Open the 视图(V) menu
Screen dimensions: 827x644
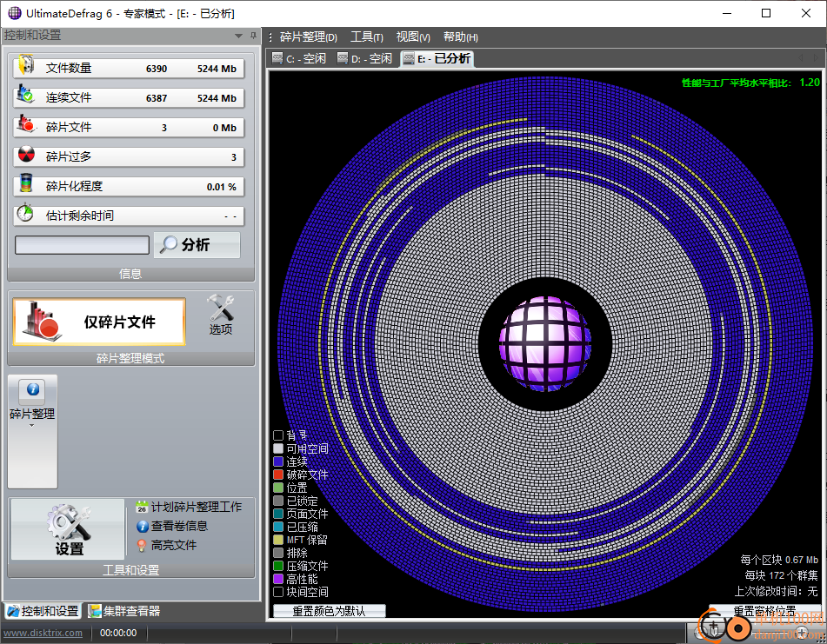tap(413, 37)
